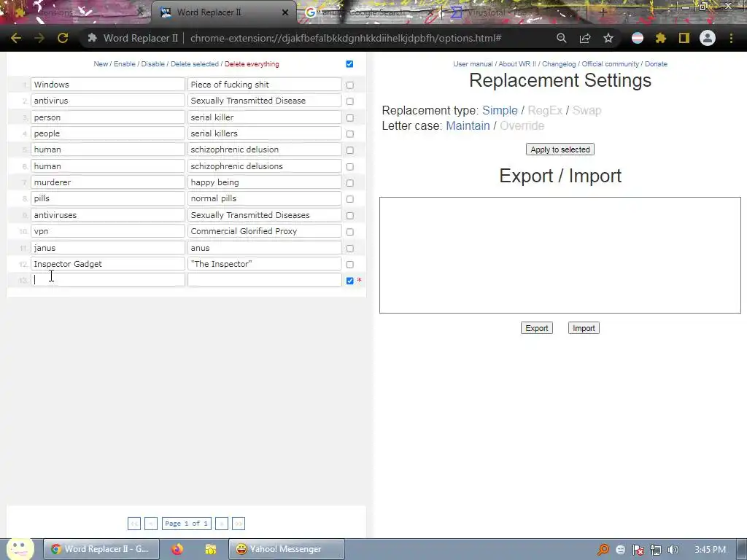747x560 pixels.
Task: Click the red flag security tray icon
Action: (x=638, y=550)
